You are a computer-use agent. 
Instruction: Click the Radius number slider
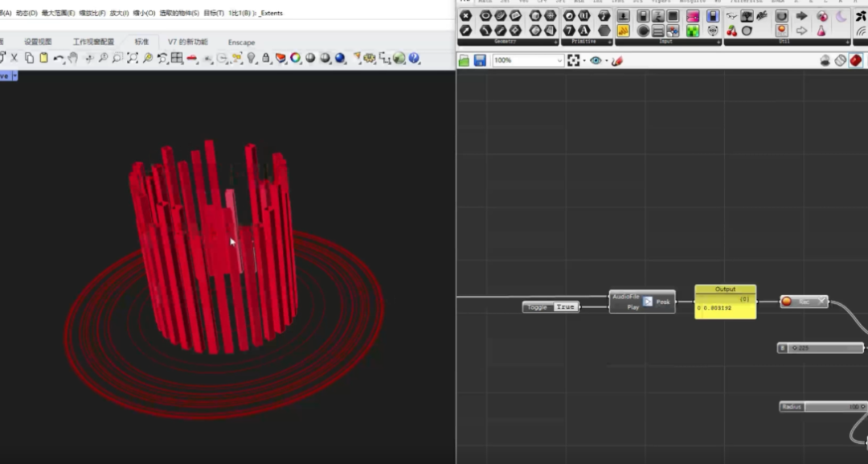tap(822, 407)
